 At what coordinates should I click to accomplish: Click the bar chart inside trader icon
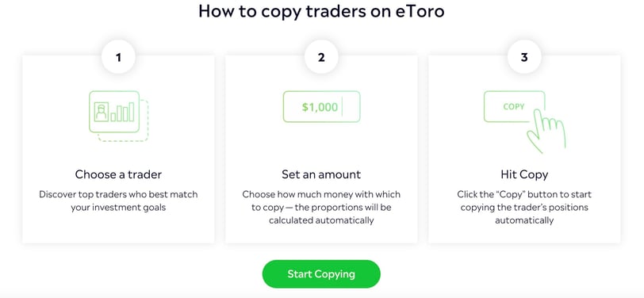click(x=122, y=112)
